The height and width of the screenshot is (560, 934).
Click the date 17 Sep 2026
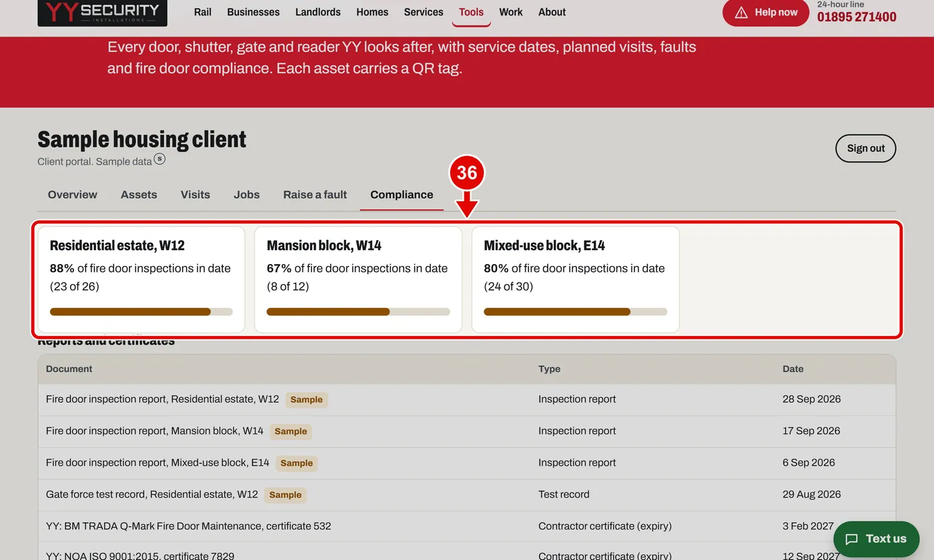point(811,431)
